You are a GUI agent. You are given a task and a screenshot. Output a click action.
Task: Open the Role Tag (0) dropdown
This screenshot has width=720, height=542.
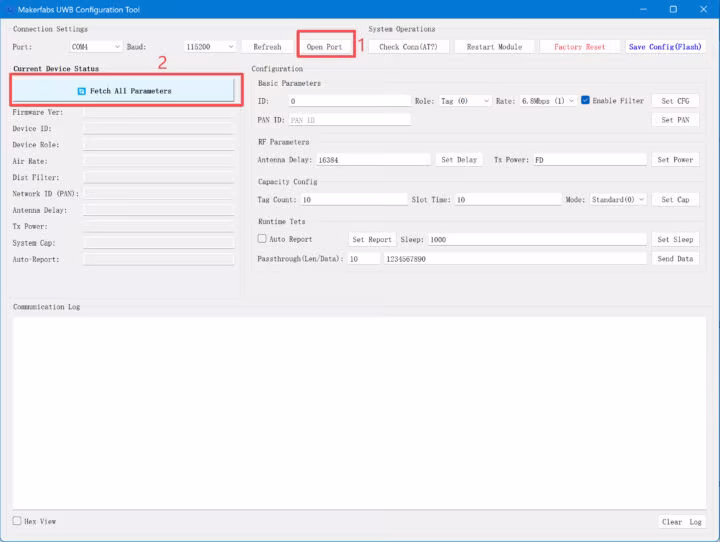(465, 101)
